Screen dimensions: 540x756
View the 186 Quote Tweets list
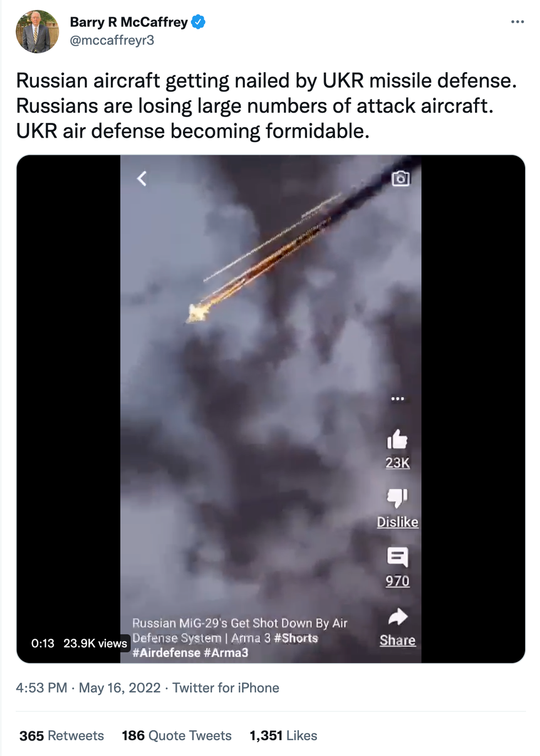coord(176,736)
